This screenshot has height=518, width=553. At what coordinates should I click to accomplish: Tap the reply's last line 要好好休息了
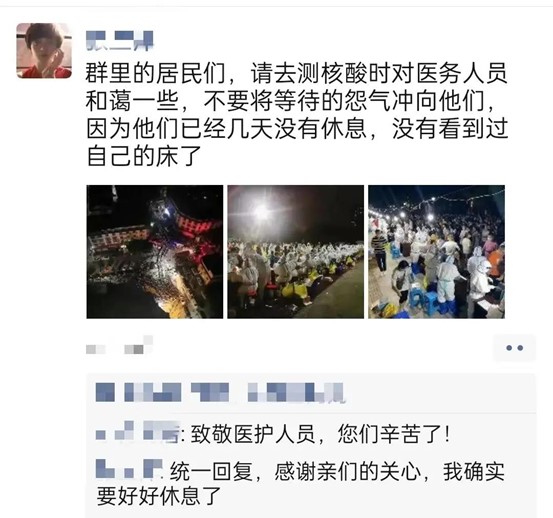tap(159, 496)
